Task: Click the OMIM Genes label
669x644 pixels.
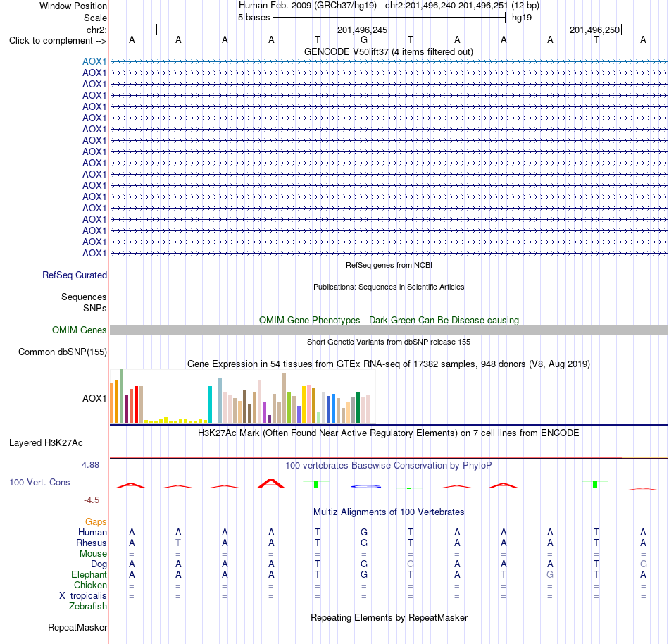Action: 79,330
